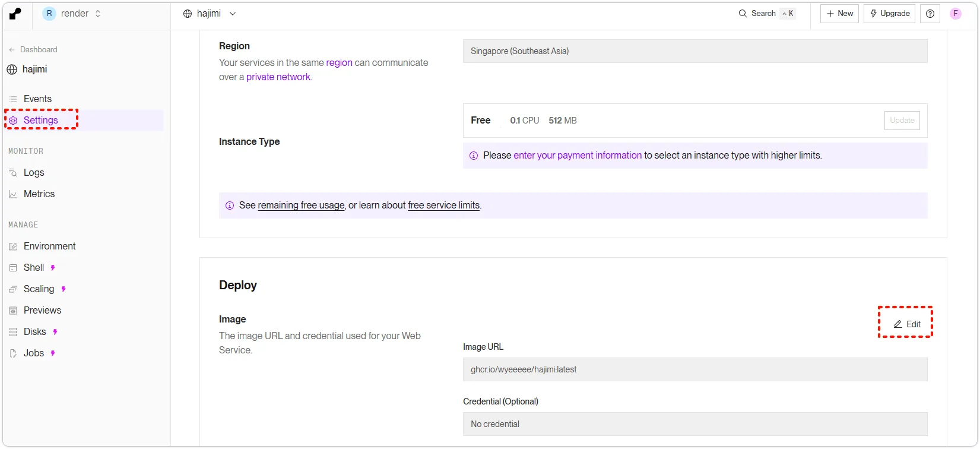Open the user avatar F menu
980x449 pixels.
[x=955, y=14]
